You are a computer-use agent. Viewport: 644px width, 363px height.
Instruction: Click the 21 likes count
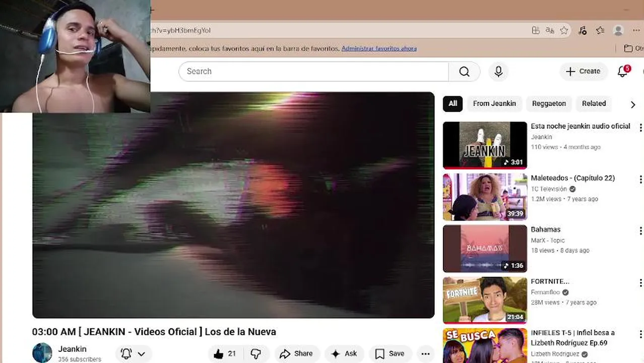pos(232,354)
